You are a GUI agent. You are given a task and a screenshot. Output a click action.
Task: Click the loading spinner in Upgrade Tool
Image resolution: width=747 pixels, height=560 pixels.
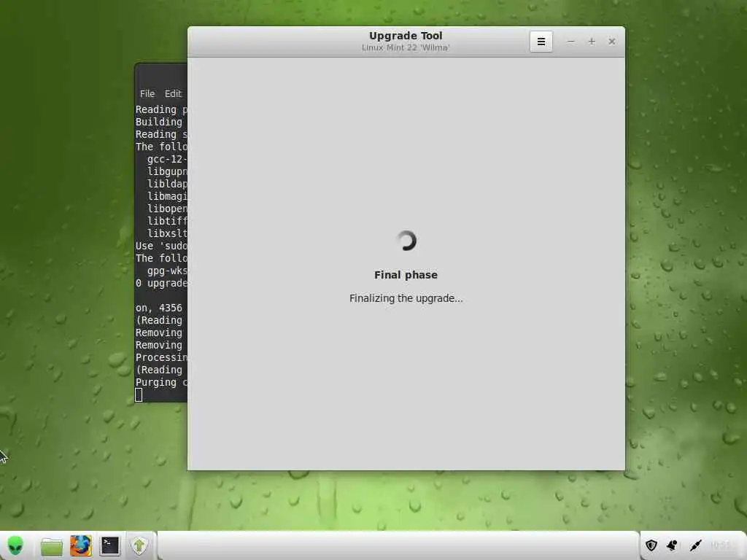tap(406, 241)
